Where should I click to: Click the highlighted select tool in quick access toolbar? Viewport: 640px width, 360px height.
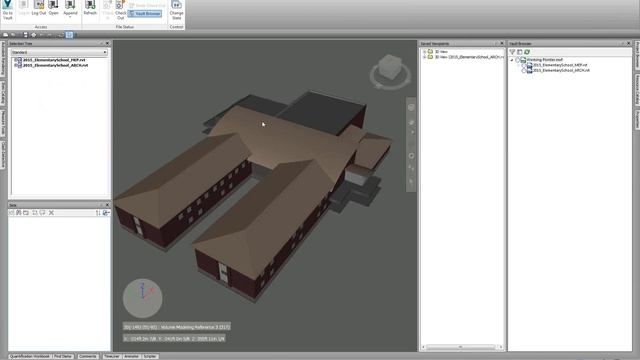pyautogui.click(x=69, y=35)
